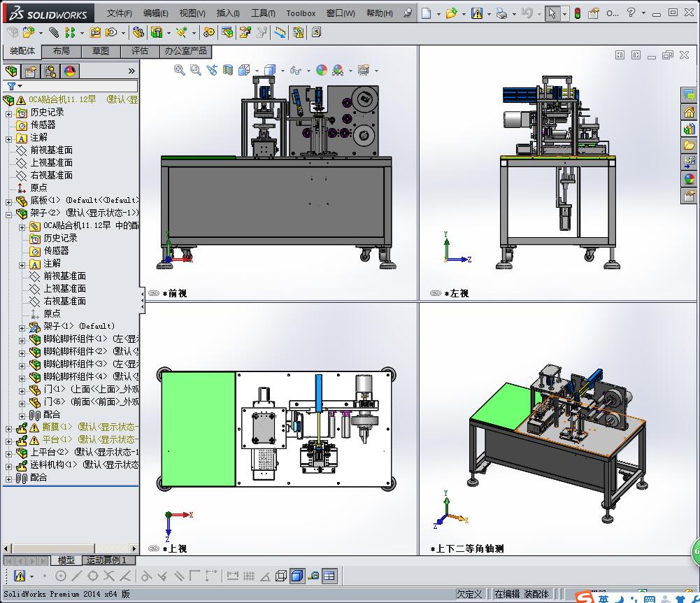Click the Section View icon

point(228,70)
